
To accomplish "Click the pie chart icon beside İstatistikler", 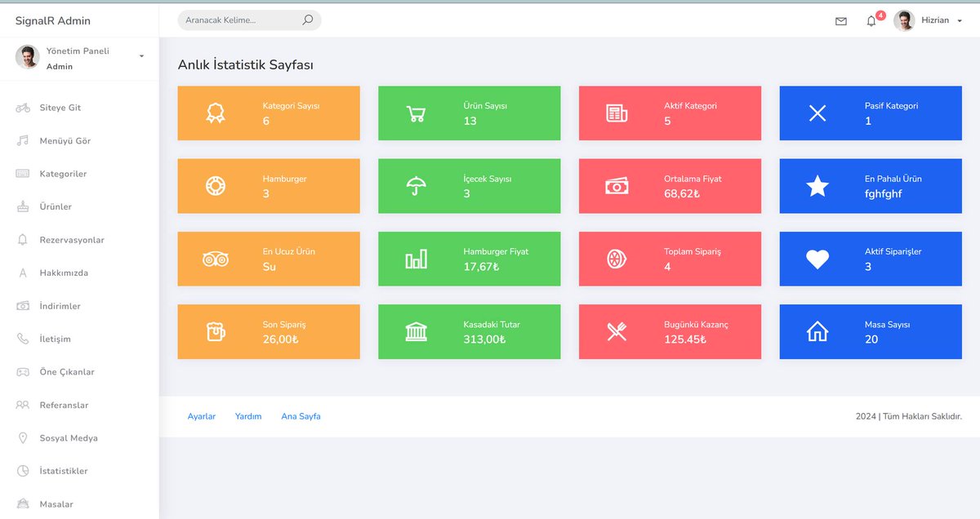I will [x=23, y=471].
